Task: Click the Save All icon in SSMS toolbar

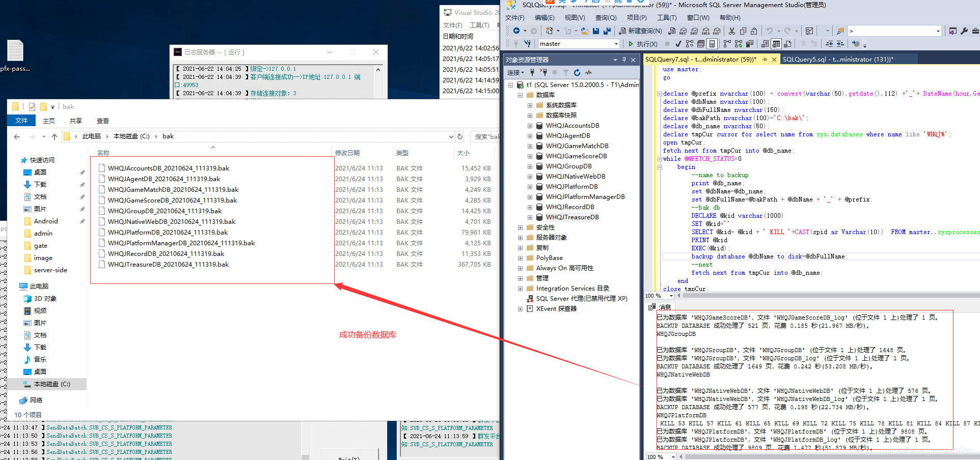Action: tap(607, 31)
